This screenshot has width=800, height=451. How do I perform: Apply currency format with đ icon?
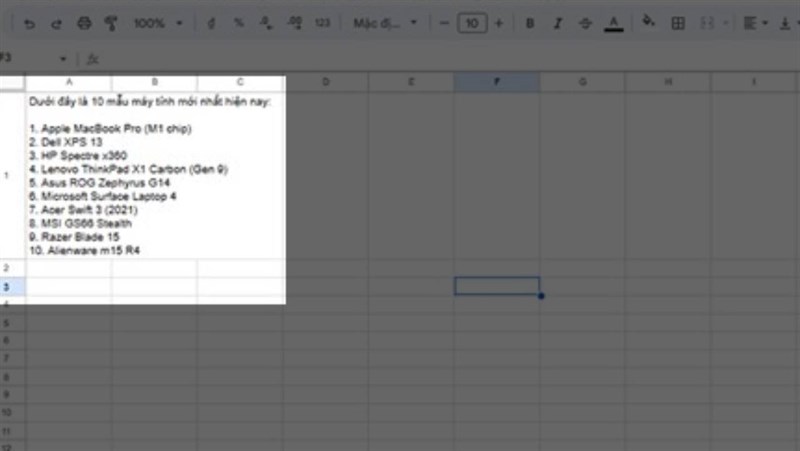[x=211, y=23]
